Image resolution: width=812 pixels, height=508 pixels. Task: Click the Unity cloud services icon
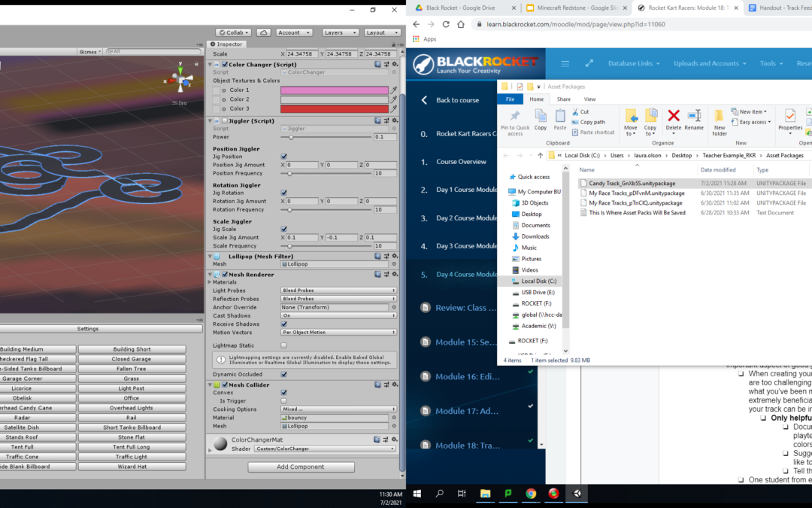(x=264, y=32)
